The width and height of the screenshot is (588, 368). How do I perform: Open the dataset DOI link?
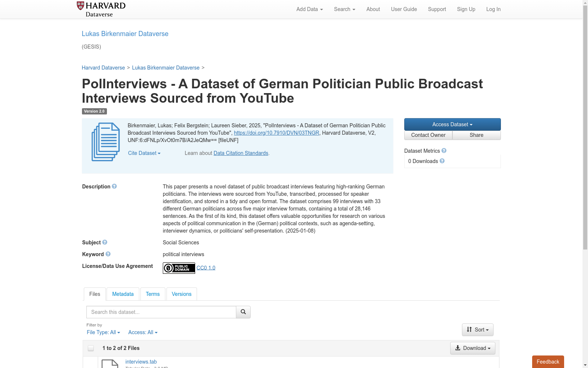277,133
